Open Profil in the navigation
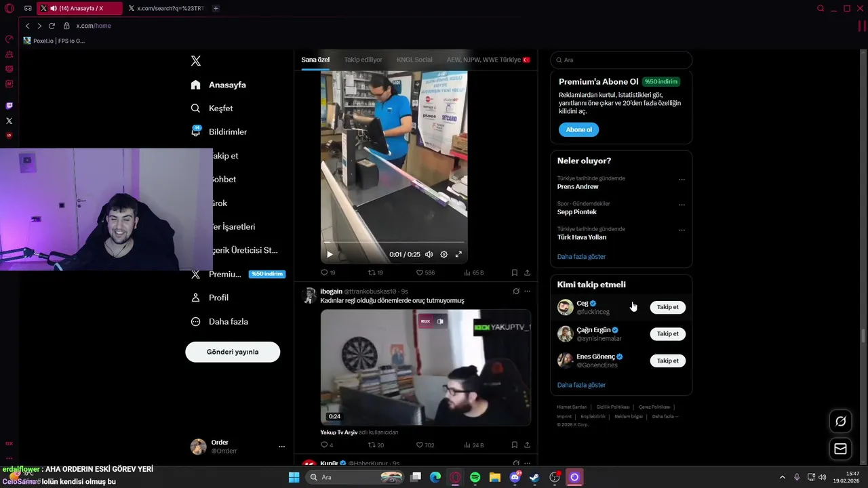868x488 pixels. pos(210,298)
